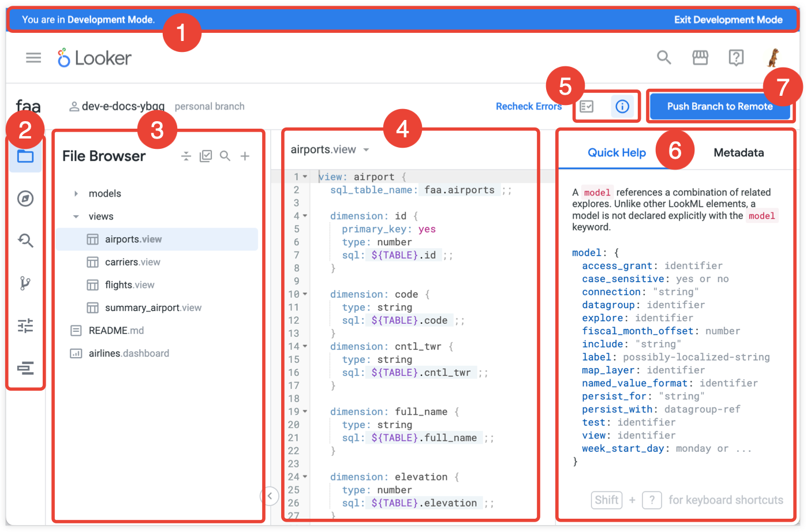
Task: Switch to the Metadata tab
Action: [738, 153]
